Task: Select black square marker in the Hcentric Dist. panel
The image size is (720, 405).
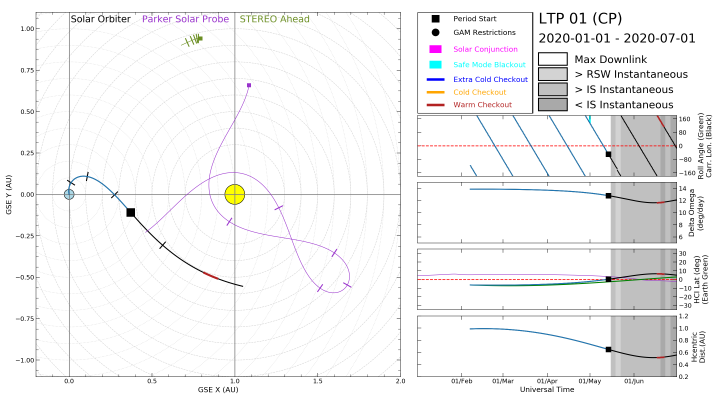Action: click(x=608, y=349)
